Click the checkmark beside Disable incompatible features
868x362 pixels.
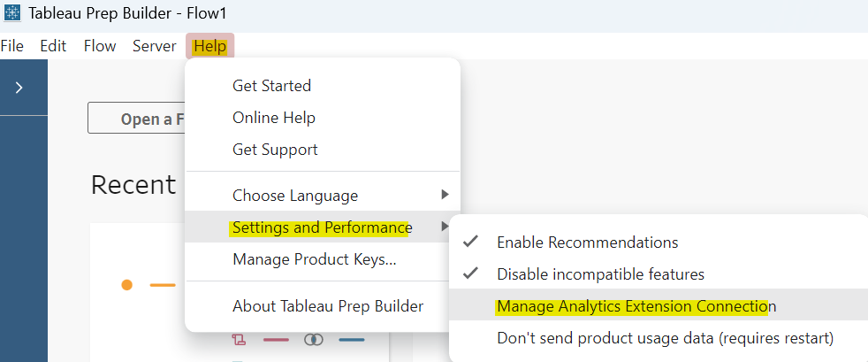pyautogui.click(x=471, y=274)
